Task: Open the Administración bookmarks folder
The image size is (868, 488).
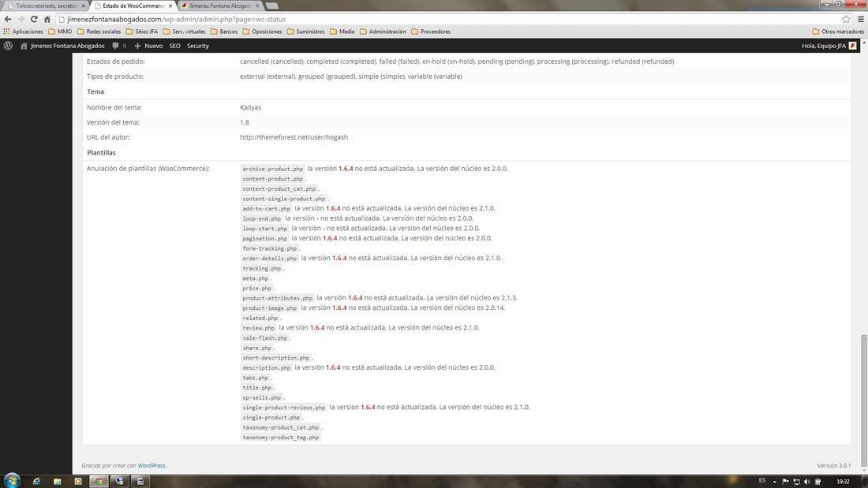Action: coord(383,32)
